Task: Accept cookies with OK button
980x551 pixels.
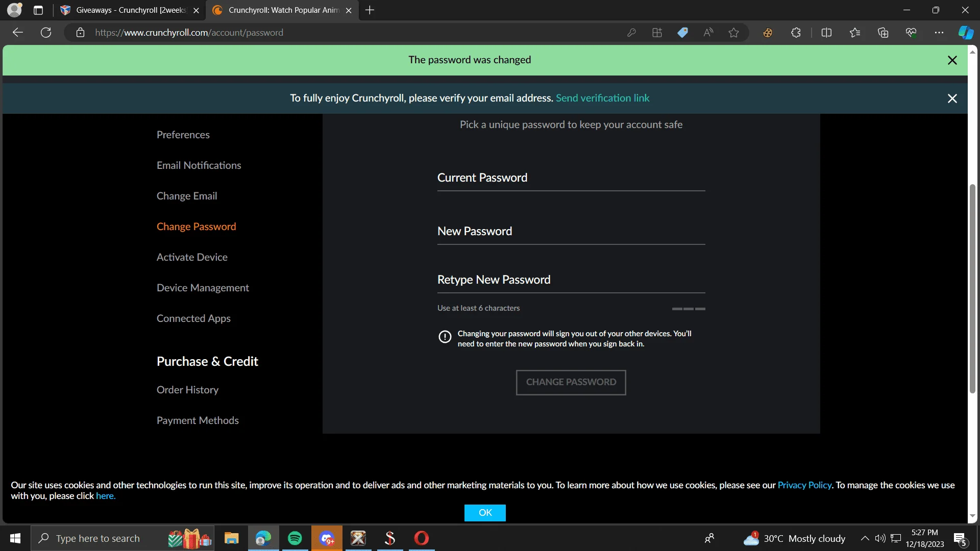Action: click(x=485, y=513)
